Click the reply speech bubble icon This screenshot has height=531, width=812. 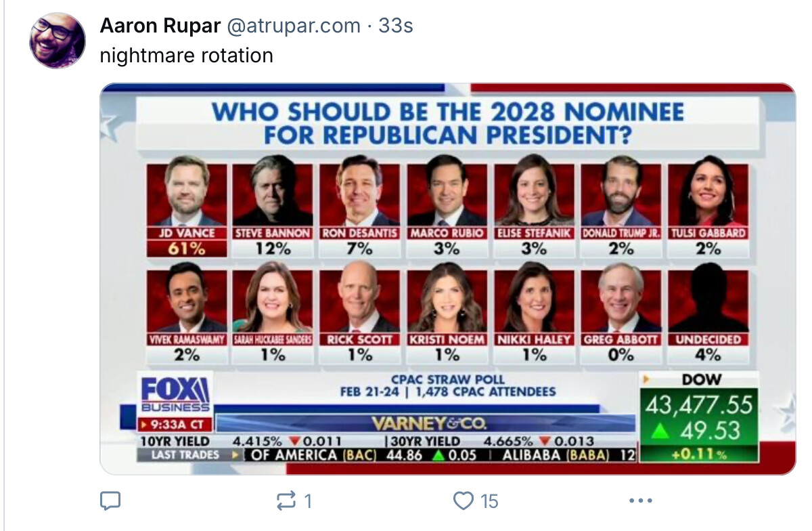point(110,501)
